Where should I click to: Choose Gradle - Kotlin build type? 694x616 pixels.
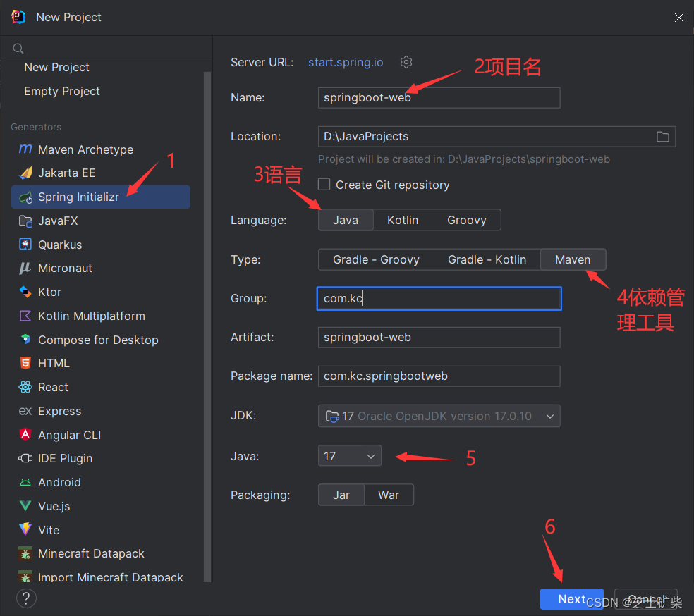tap(487, 259)
